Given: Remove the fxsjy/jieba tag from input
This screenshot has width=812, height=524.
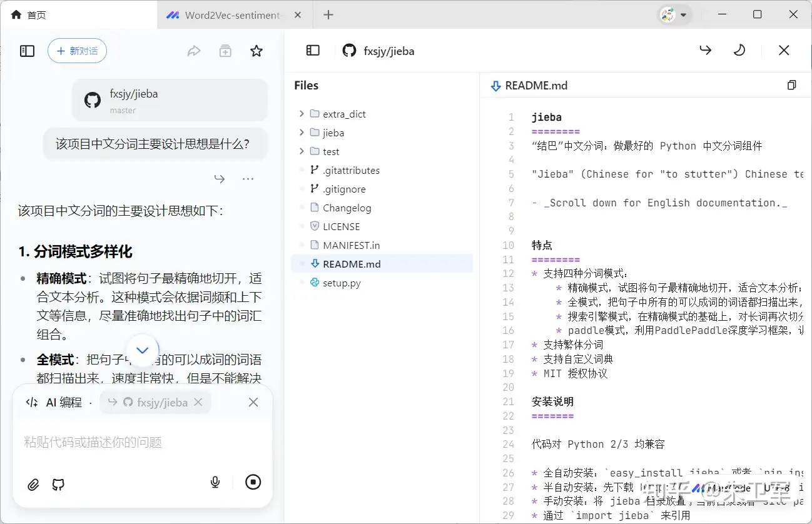Looking at the screenshot, I should click(198, 402).
